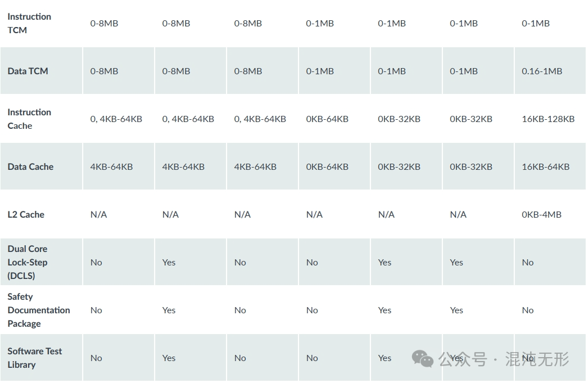Click the 0KB-64KB Instruction Cache cell
Viewport: 588px width, 383px height.
(x=327, y=119)
